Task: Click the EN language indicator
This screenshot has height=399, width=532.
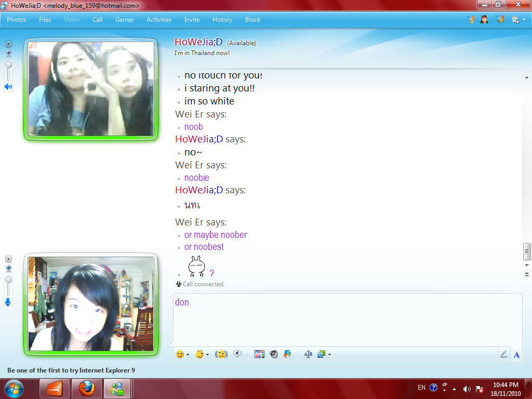Action: pos(421,388)
